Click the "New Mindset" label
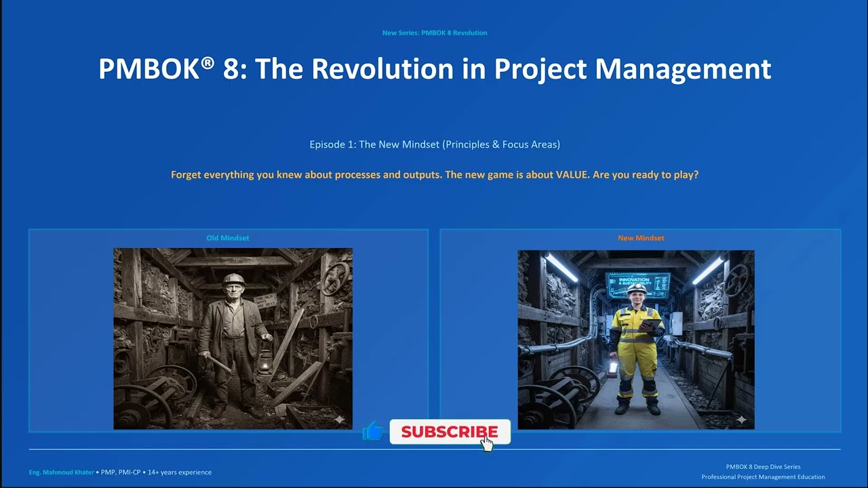 [x=641, y=238]
